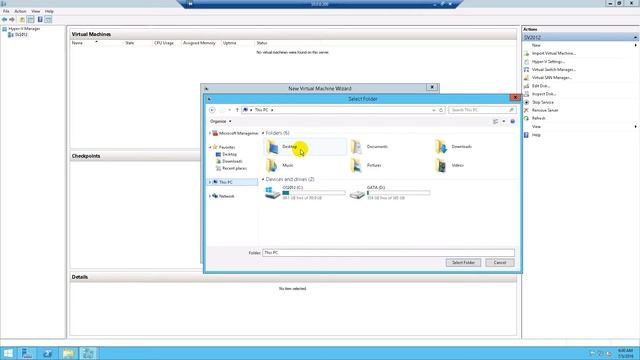Screen dimensions: 640x360
Task: Open the File menu
Action: 6,11
